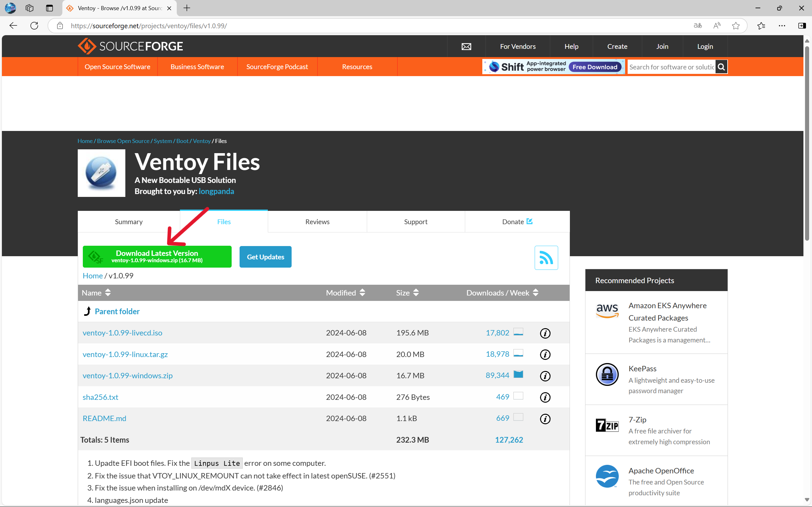The height and width of the screenshot is (507, 812).
Task: Show info for ventoy-1.0.99-linux.tar.gz
Action: coord(545,354)
